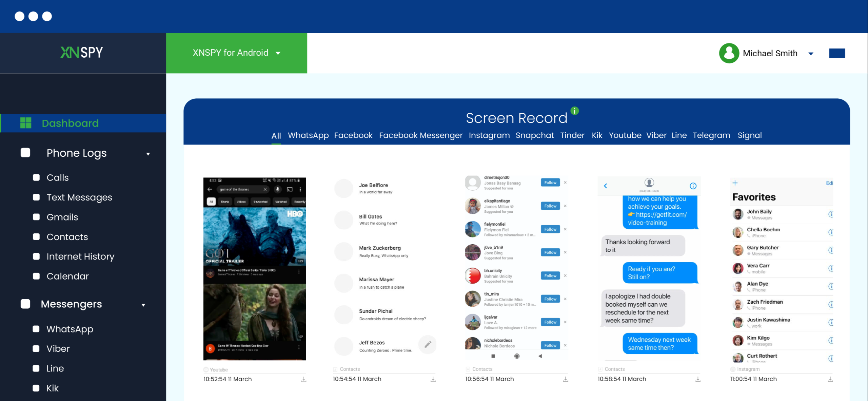Open Calendar in the sidebar
The height and width of the screenshot is (401, 868).
tap(68, 276)
